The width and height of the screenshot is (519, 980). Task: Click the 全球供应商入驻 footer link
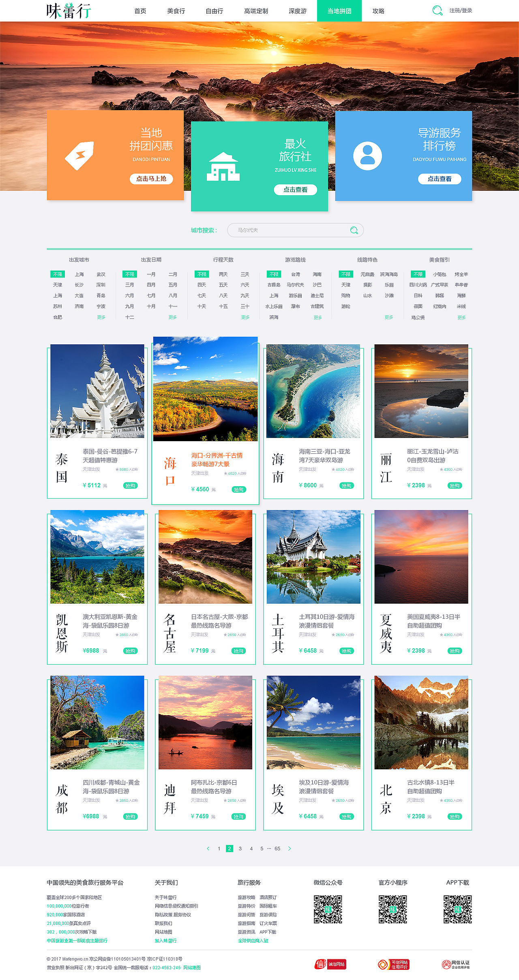(x=253, y=941)
